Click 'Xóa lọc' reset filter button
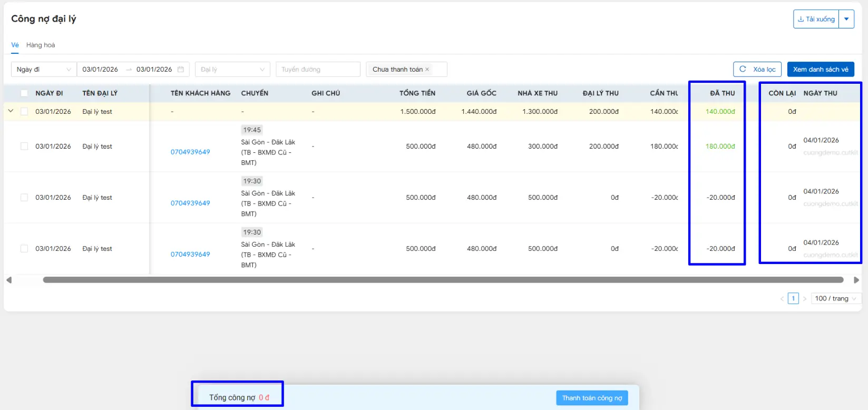 coord(757,70)
